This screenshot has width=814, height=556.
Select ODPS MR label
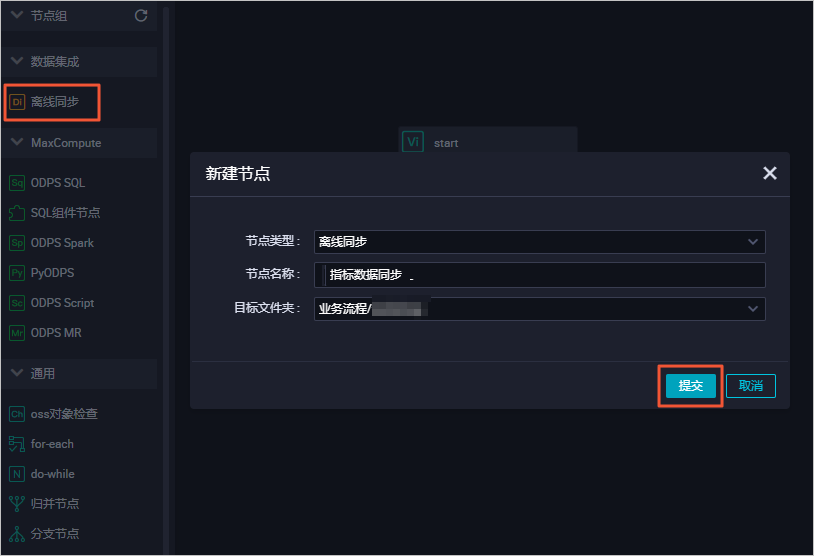click(x=56, y=333)
